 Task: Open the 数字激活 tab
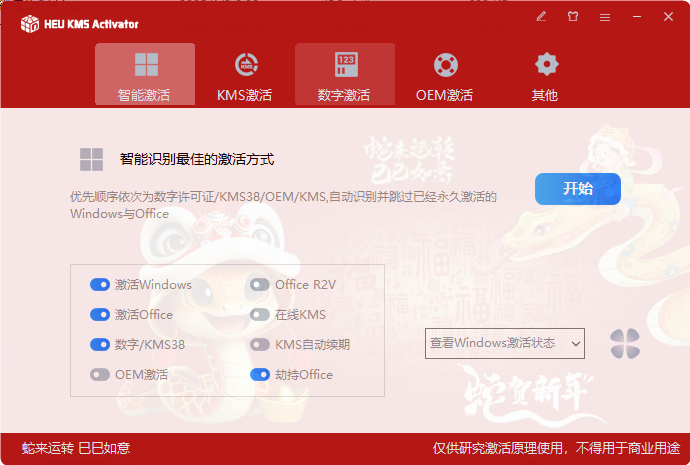point(344,76)
